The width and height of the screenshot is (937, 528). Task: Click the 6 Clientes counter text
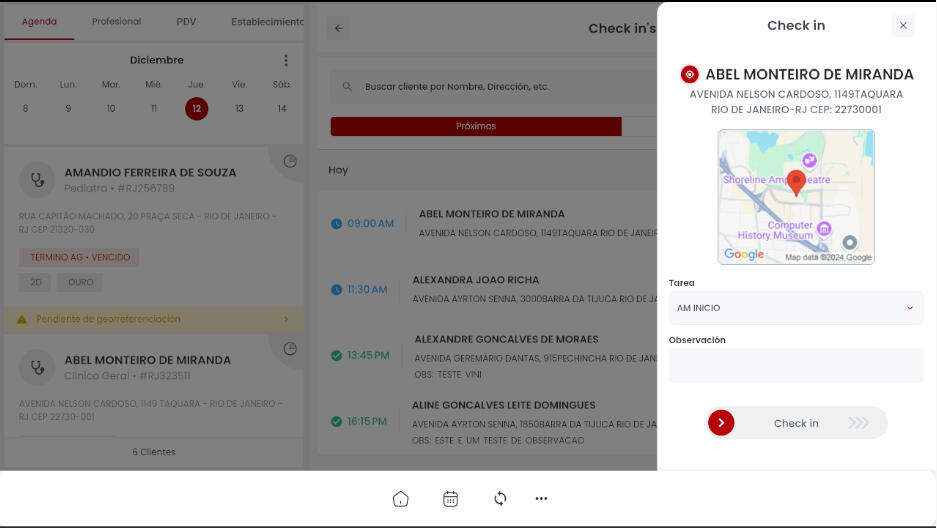coord(154,452)
